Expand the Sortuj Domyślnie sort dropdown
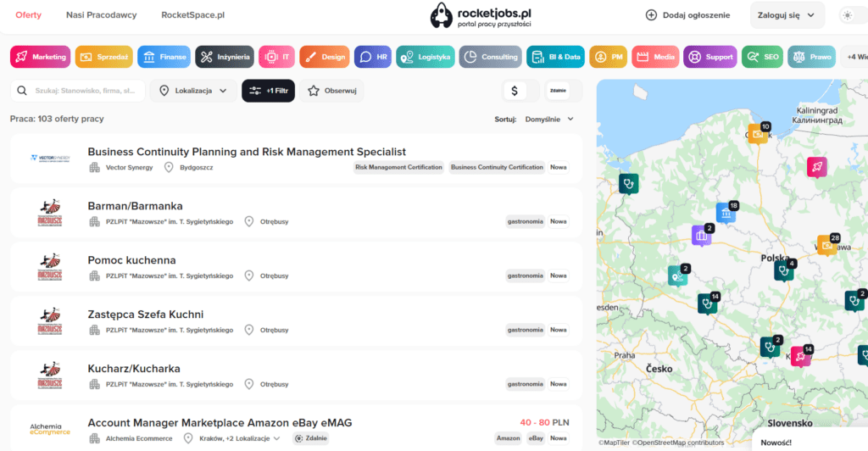This screenshot has height=451, width=868. pos(548,120)
